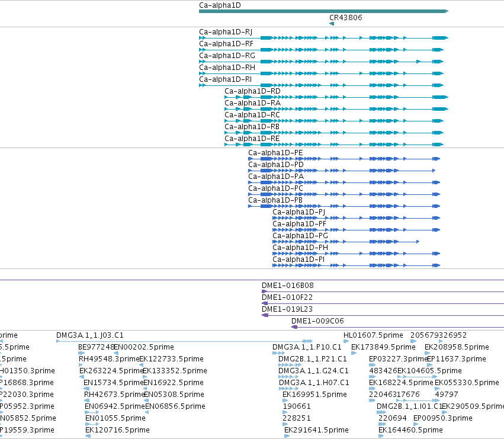Image resolution: width=504 pixels, height=439 pixels.
Task: Select EST DMG2B.1_1.P21.C1 label
Action: pos(313,359)
